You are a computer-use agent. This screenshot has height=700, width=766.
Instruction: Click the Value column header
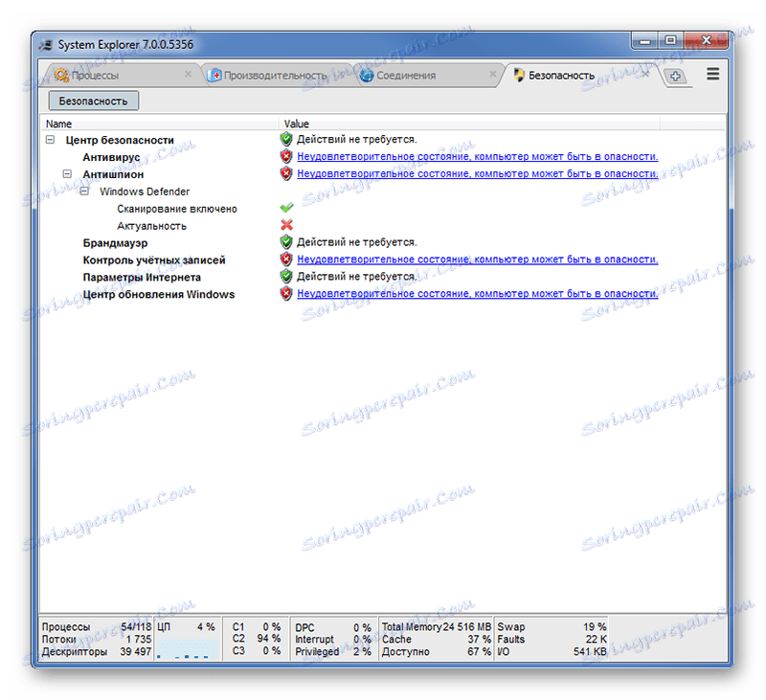pyautogui.click(x=469, y=124)
